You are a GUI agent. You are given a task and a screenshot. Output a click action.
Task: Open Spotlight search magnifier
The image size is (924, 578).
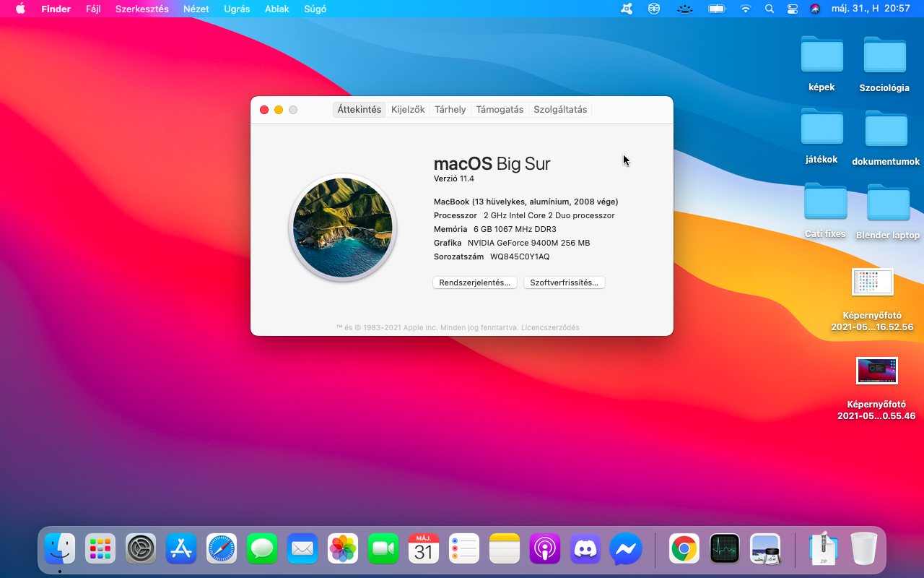pos(770,9)
